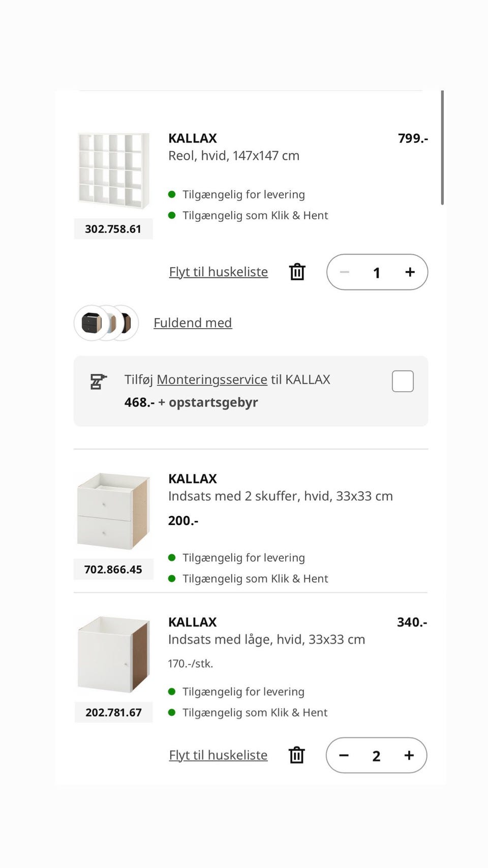Image resolution: width=488 pixels, height=868 pixels.
Task: Increase låge insert quantity with plus
Action: coord(409,756)
